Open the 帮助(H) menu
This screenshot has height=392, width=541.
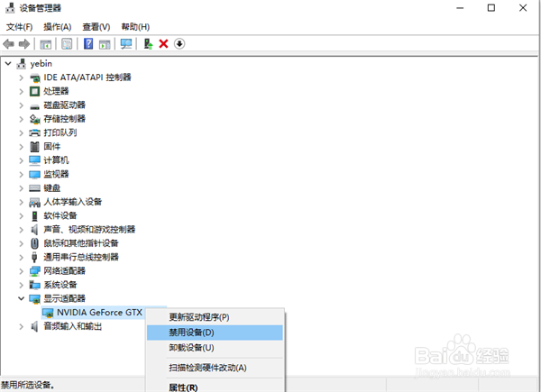coord(135,27)
